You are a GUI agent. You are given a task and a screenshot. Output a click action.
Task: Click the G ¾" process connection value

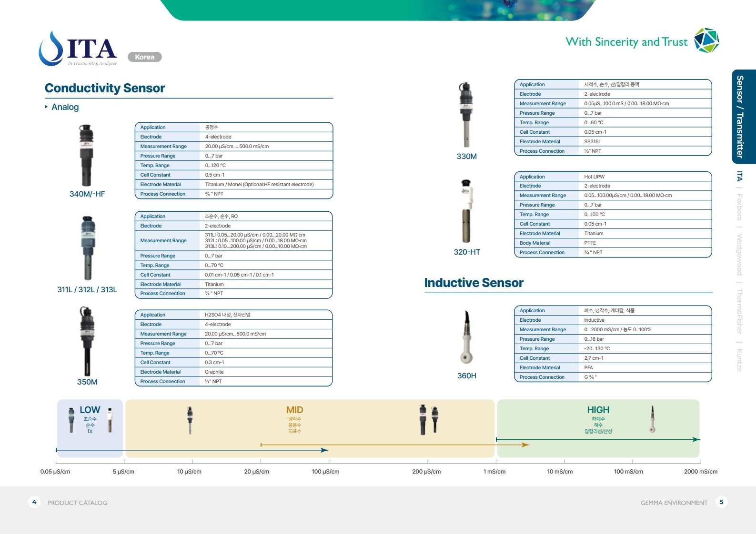(x=590, y=377)
